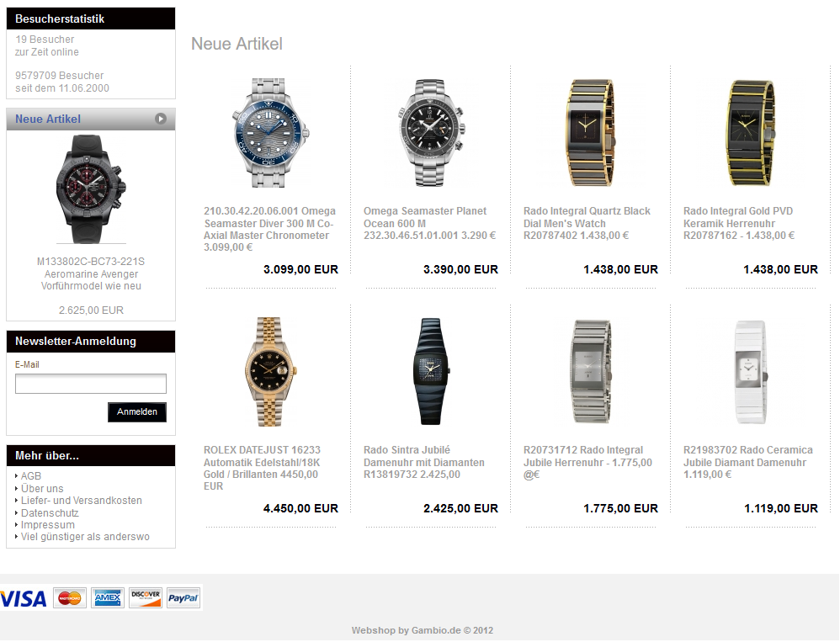840x642 pixels.
Task: Click the PayPal payment logo
Action: 183,598
